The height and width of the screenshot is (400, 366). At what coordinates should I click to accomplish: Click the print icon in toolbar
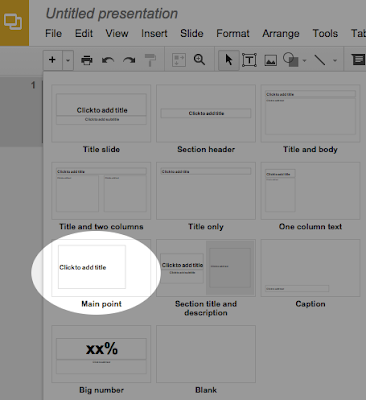click(x=87, y=60)
